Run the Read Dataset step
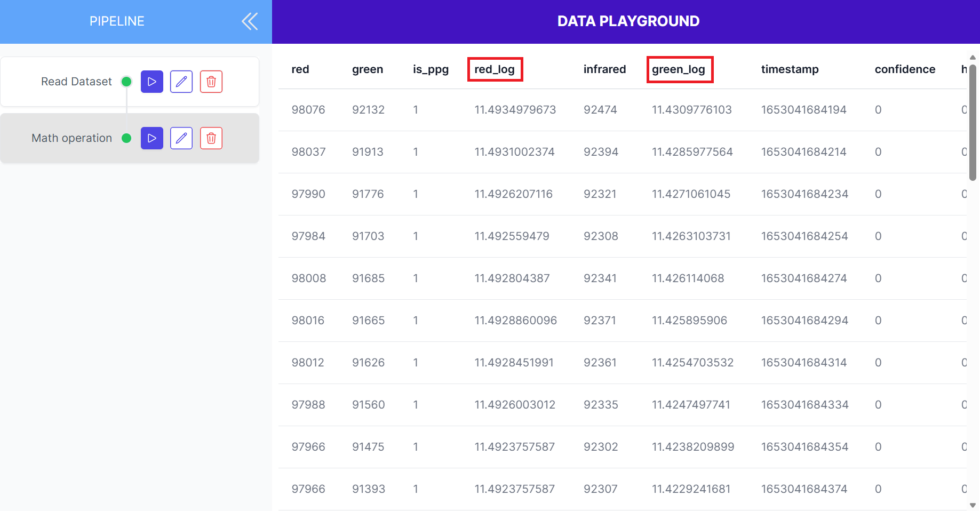980x511 pixels. 152,82
